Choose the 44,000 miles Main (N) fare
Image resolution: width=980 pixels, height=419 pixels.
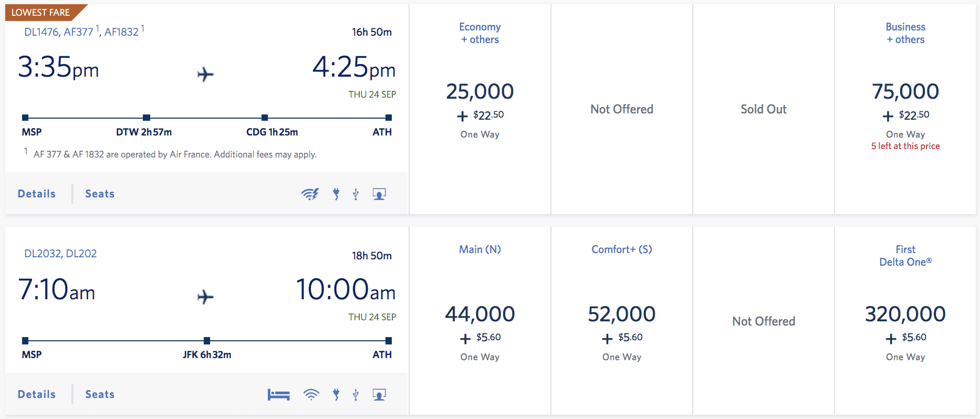coord(479,315)
